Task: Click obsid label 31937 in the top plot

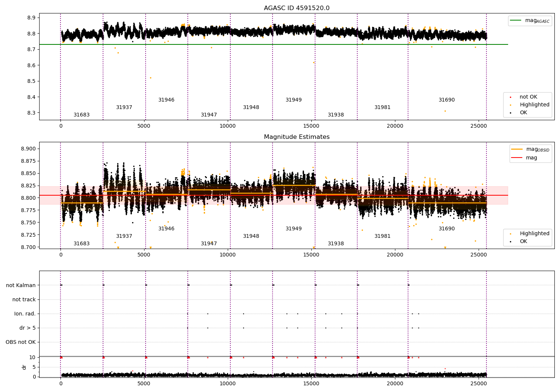Action: click(124, 108)
